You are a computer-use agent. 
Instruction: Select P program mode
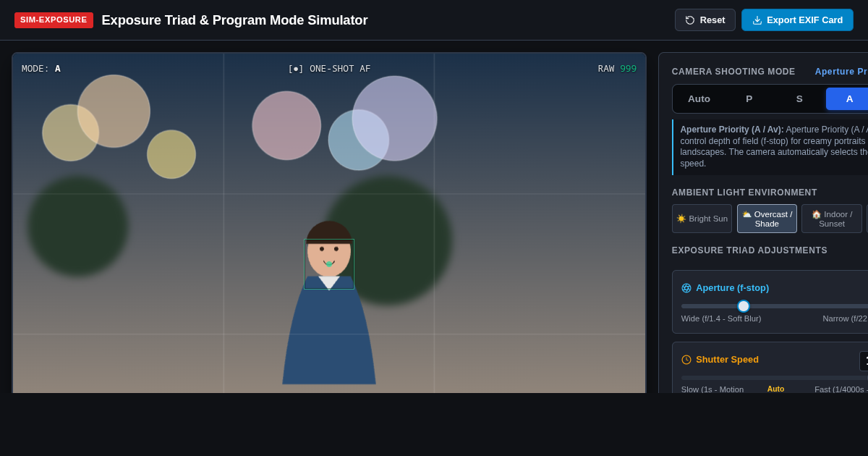[749, 99]
